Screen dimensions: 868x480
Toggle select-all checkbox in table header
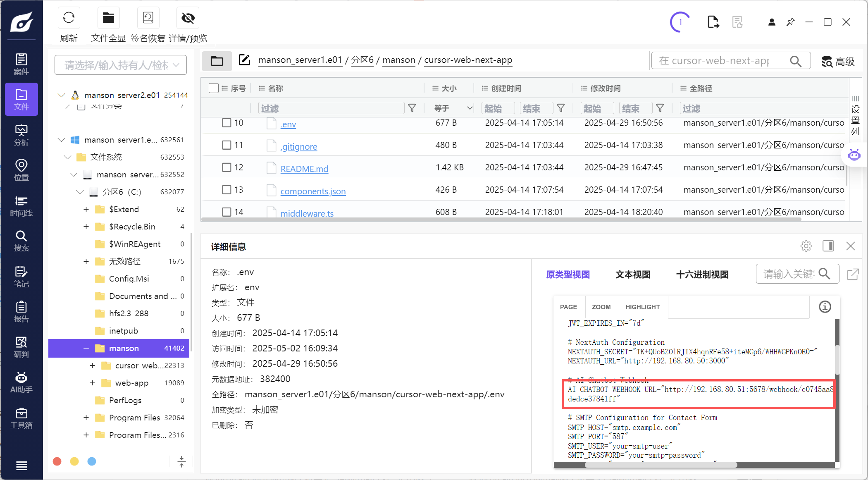(213, 88)
